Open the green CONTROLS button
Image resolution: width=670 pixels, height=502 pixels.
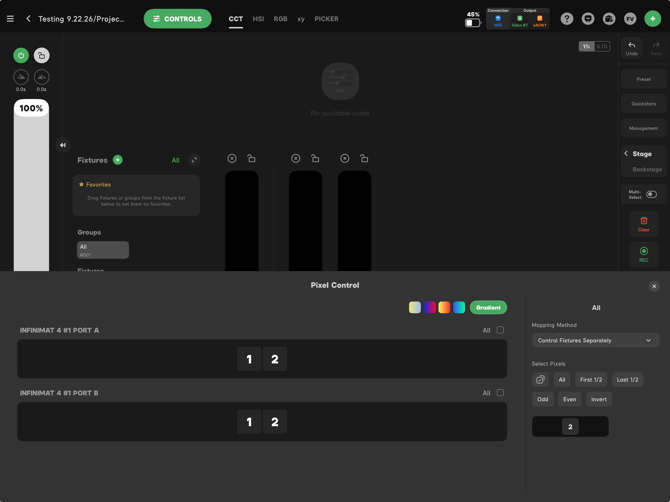[177, 19]
